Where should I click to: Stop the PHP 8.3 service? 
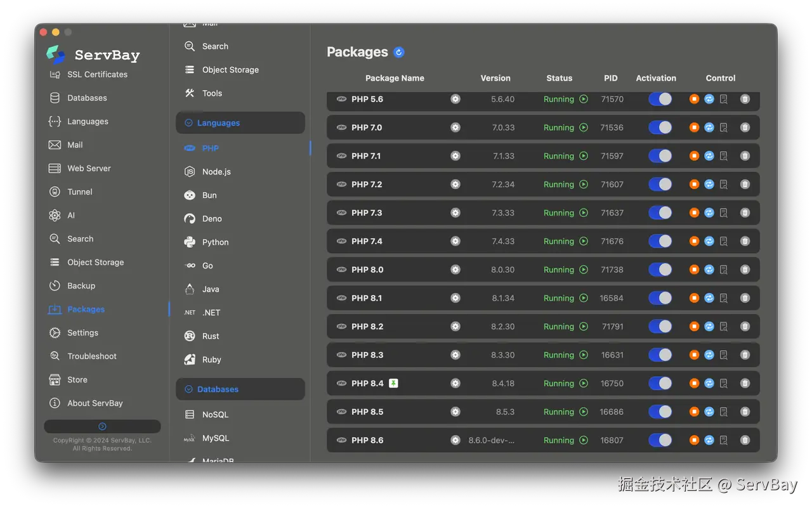[694, 355]
